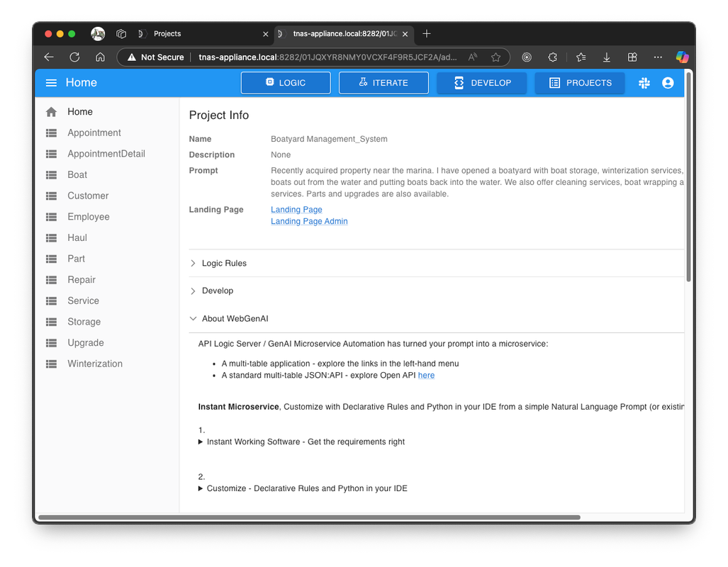
Task: Toggle the Read Aloud icon
Action: pyautogui.click(x=473, y=57)
